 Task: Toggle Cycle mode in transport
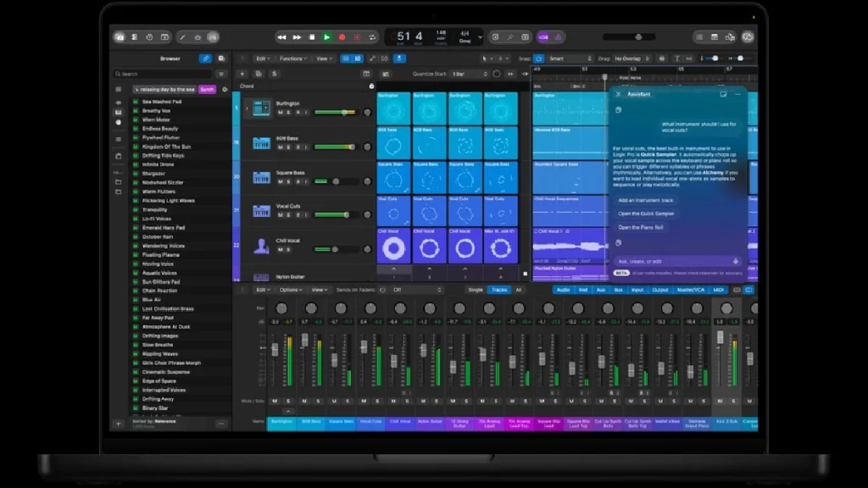[x=372, y=37]
